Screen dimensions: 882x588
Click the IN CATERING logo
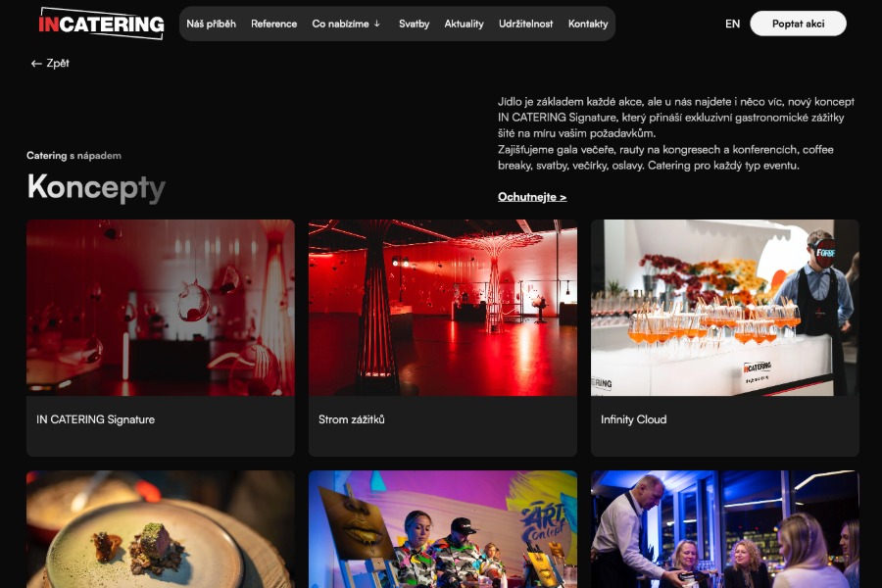(101, 24)
